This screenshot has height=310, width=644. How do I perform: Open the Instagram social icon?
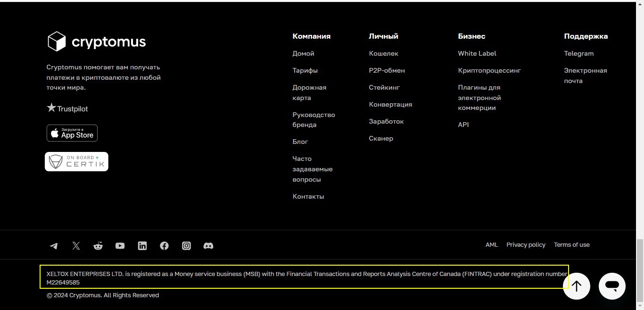click(186, 246)
